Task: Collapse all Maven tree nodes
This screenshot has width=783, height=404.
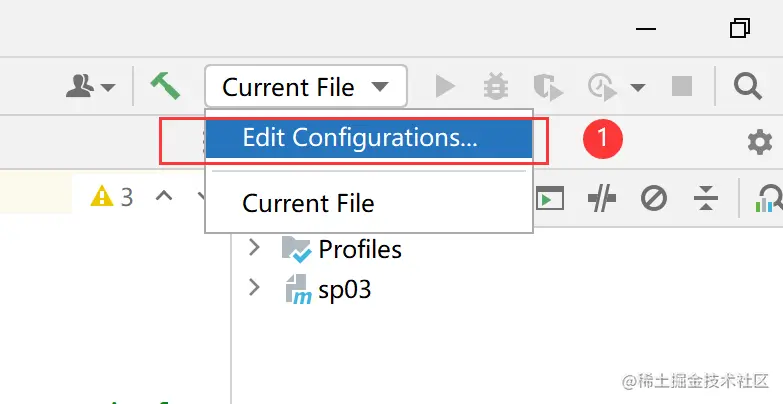Action: tap(706, 198)
